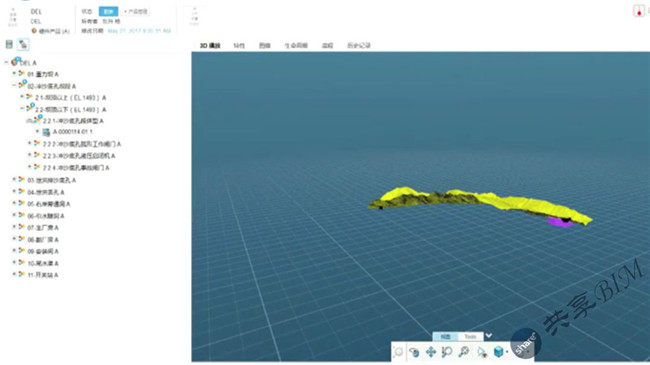
Task: Select the rotate view tool in viewer toolbar
Action: click(x=414, y=352)
